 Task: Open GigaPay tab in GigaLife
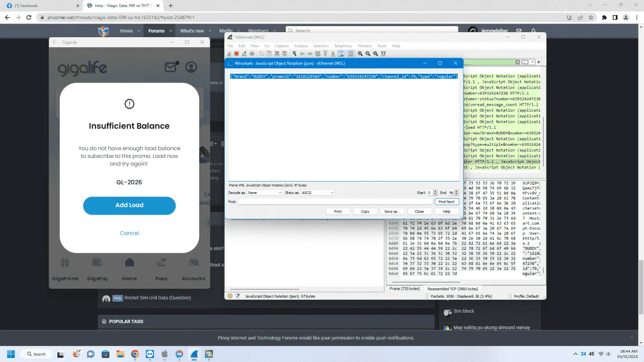pos(97,269)
